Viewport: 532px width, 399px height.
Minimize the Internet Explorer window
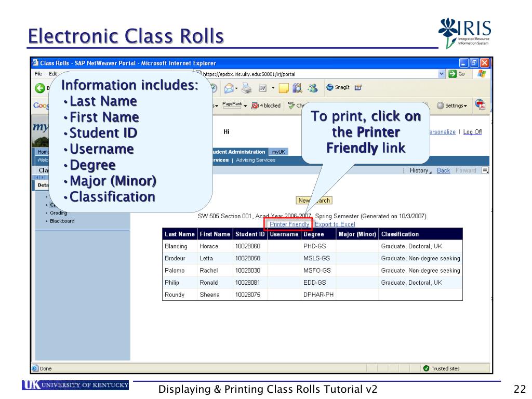(464, 63)
